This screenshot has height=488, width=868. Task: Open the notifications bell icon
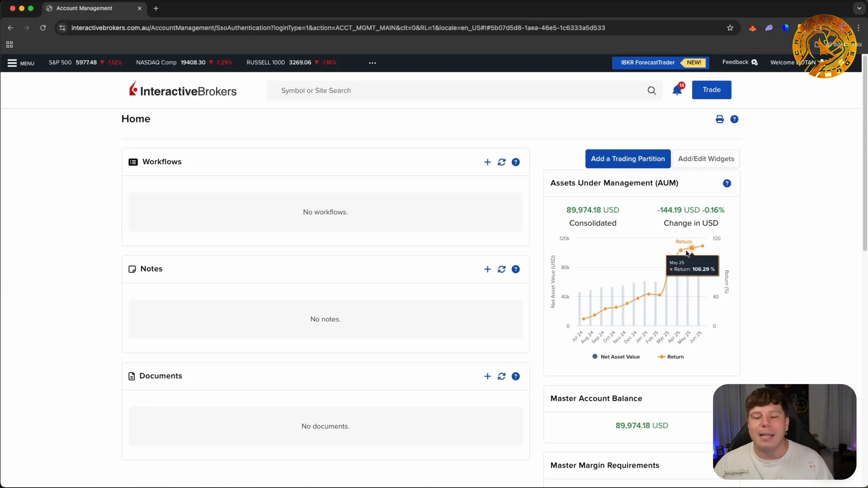tap(677, 90)
